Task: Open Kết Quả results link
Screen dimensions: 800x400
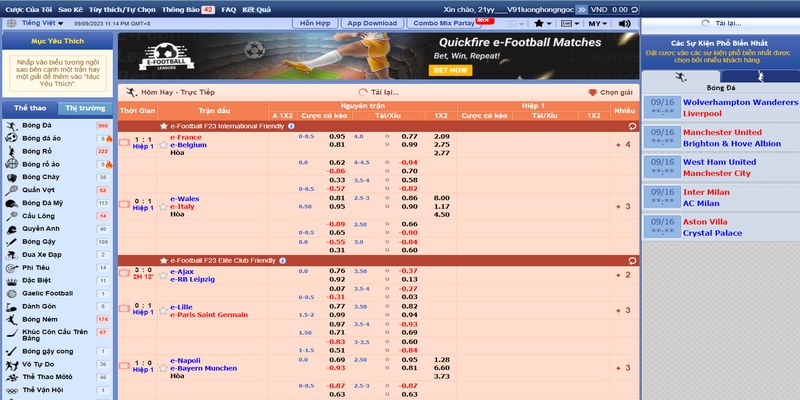Action: 257,10
